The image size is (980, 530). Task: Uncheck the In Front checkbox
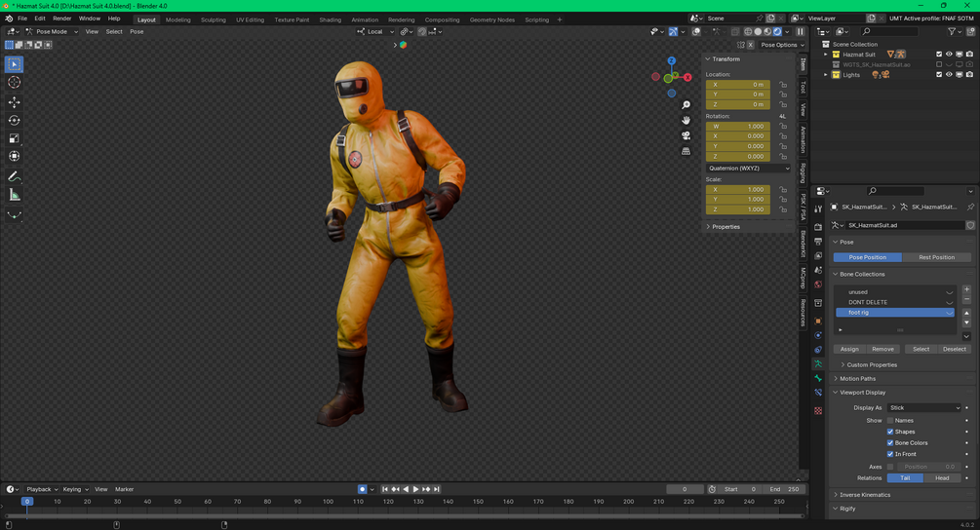890,454
